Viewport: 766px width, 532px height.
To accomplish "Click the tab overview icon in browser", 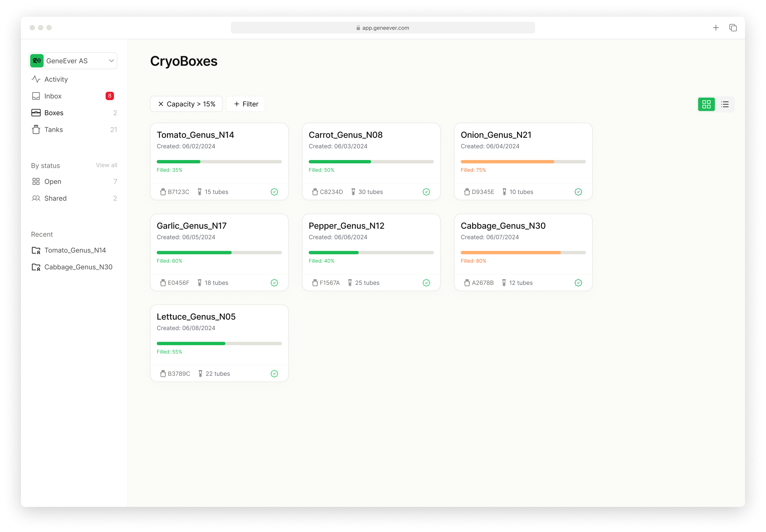I will click(x=733, y=28).
